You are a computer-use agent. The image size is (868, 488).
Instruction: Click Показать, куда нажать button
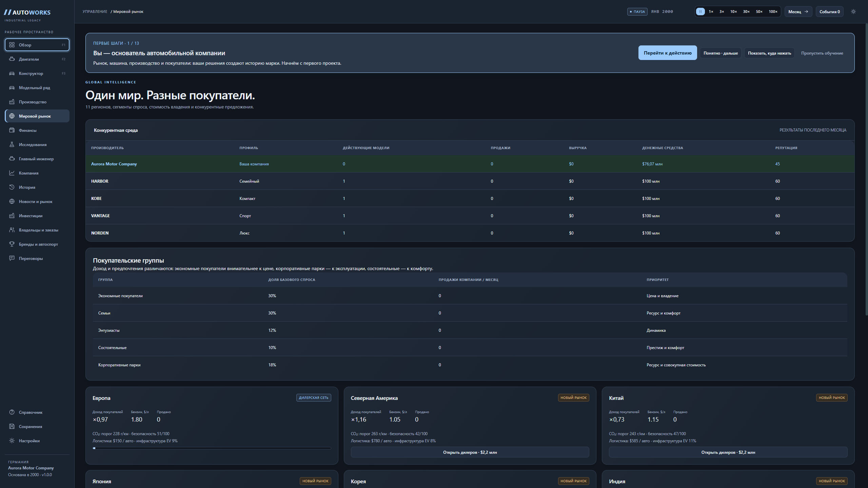[769, 53]
